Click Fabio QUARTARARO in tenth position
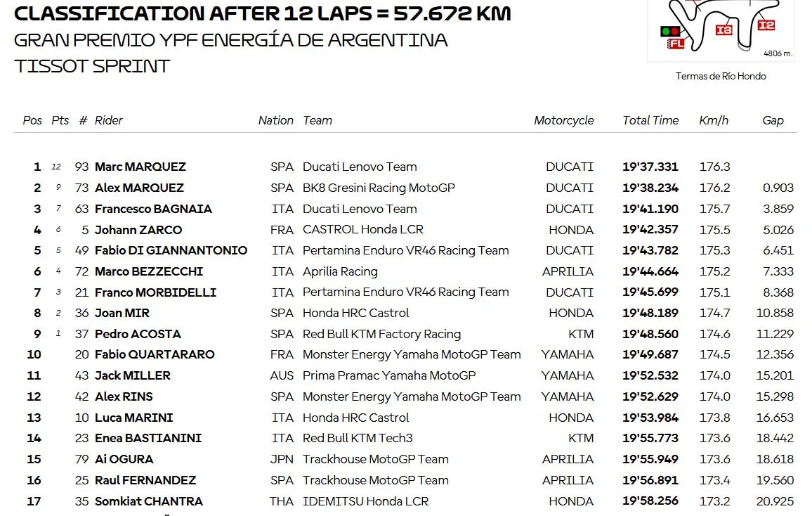812x516 pixels. pos(155,354)
